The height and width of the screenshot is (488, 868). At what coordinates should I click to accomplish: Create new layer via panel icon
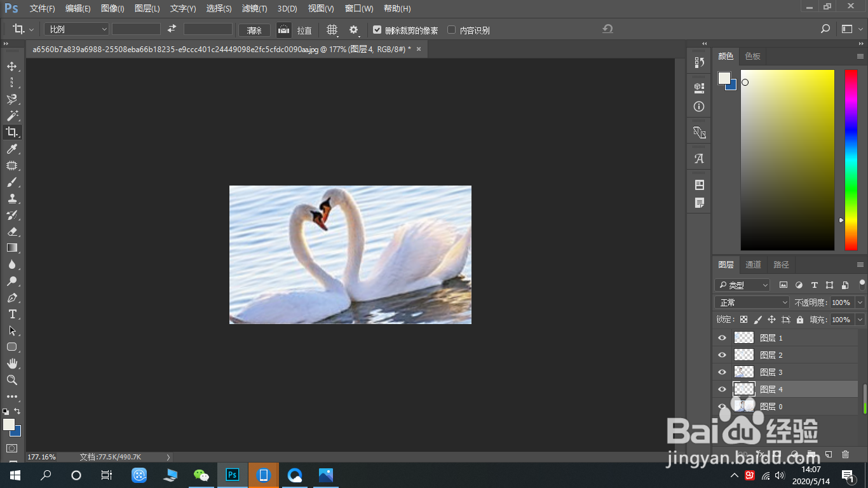coord(828,454)
